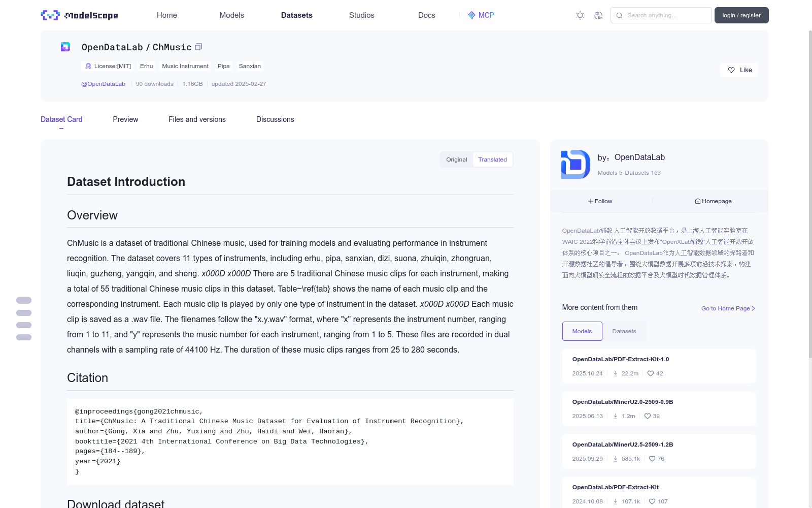Click the language switch icon
The image size is (812, 508).
(x=598, y=15)
